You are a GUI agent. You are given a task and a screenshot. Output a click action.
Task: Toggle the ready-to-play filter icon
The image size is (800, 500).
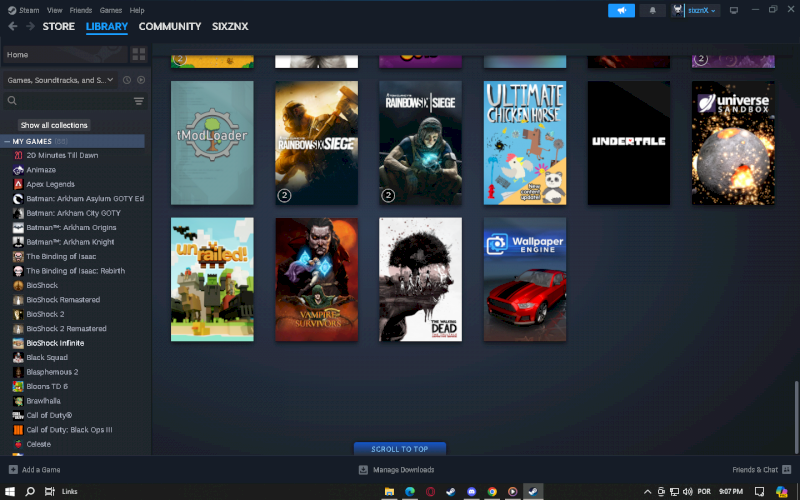tap(141, 80)
